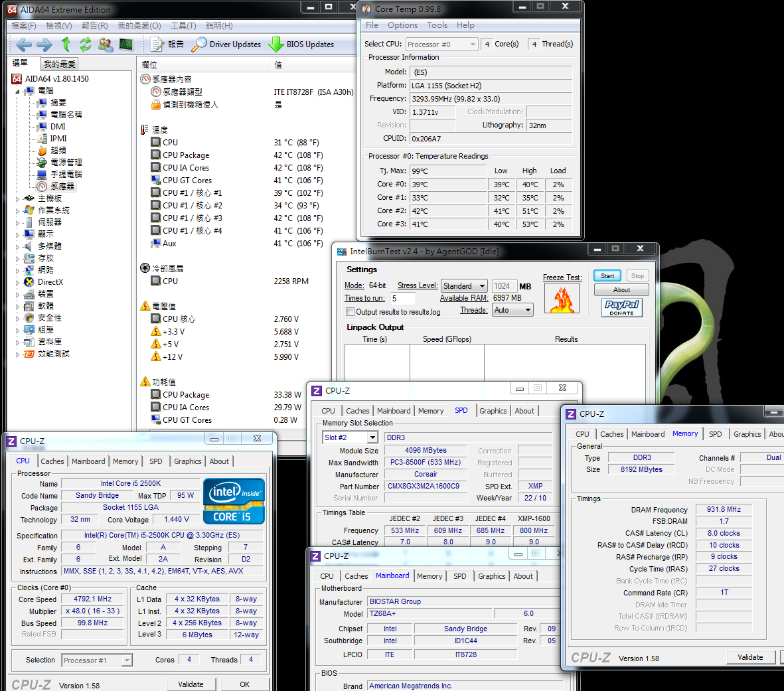Image resolution: width=784 pixels, height=691 pixels.
Task: Switch to the 我的最愛 favorites tab in AIDA64
Action: coord(60,64)
